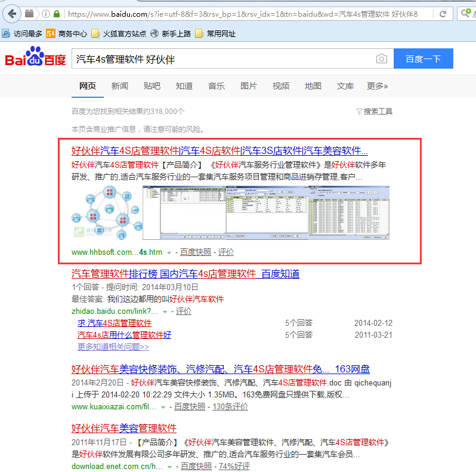This screenshot has width=476, height=472.
Task: Open the 商务中心 bookmark
Action: coord(66,33)
